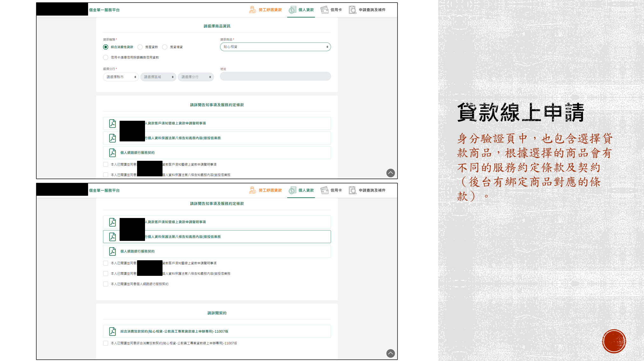Click 個金單一服務平台 title in lower screenshot
Image resolution: width=644 pixels, height=361 pixels.
[104, 191]
